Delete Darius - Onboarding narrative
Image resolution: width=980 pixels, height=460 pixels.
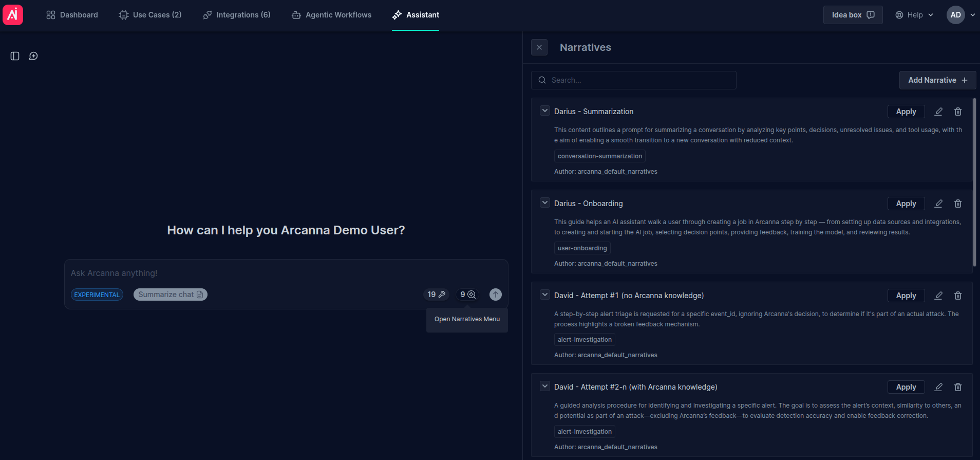[x=958, y=204]
